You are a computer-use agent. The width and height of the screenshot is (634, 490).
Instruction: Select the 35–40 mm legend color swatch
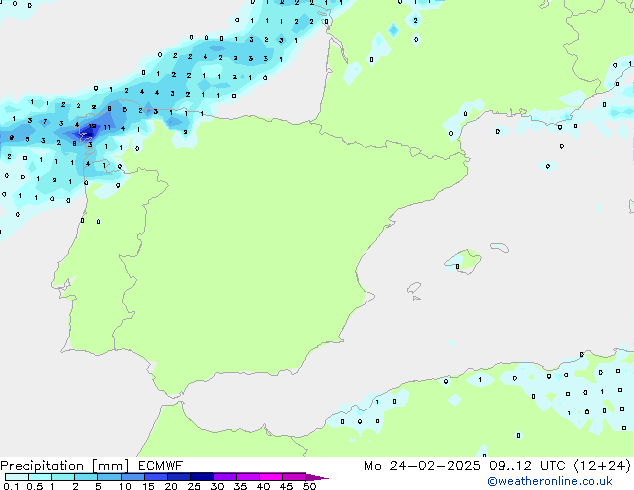pyautogui.click(x=247, y=477)
